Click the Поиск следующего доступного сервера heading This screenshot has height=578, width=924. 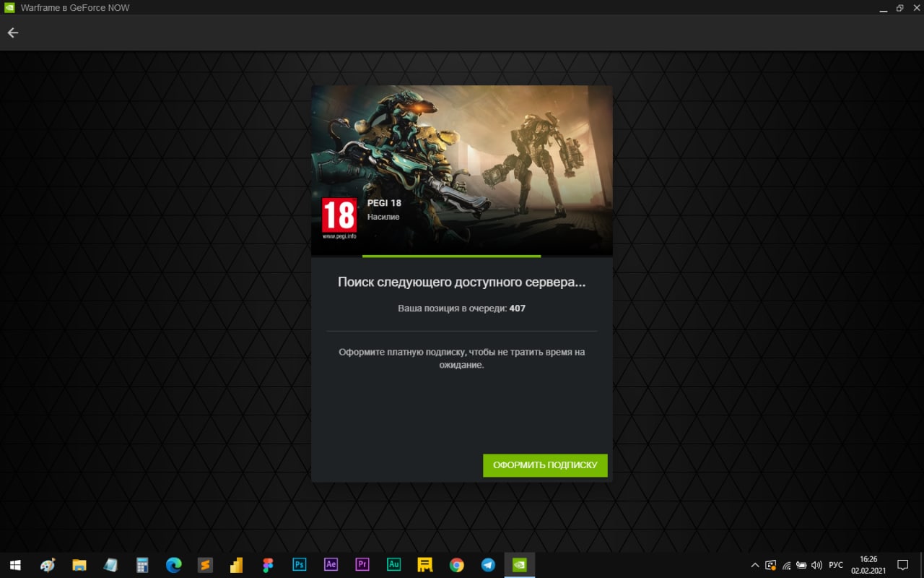pos(462,282)
